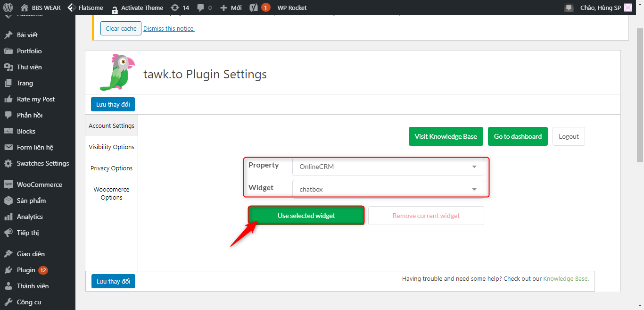Open Công cụ tools menu
The image size is (644, 310).
38,302
